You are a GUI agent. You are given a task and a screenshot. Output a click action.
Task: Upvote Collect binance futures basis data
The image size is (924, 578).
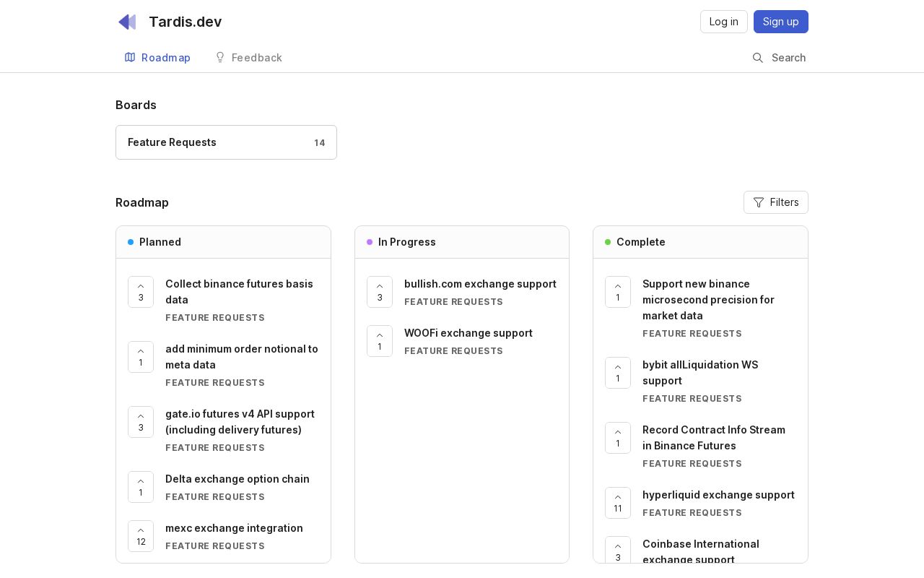pos(141,292)
